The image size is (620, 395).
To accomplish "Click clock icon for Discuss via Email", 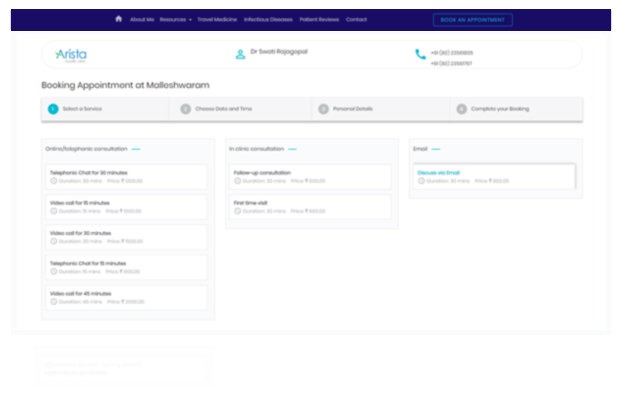I will click(422, 181).
